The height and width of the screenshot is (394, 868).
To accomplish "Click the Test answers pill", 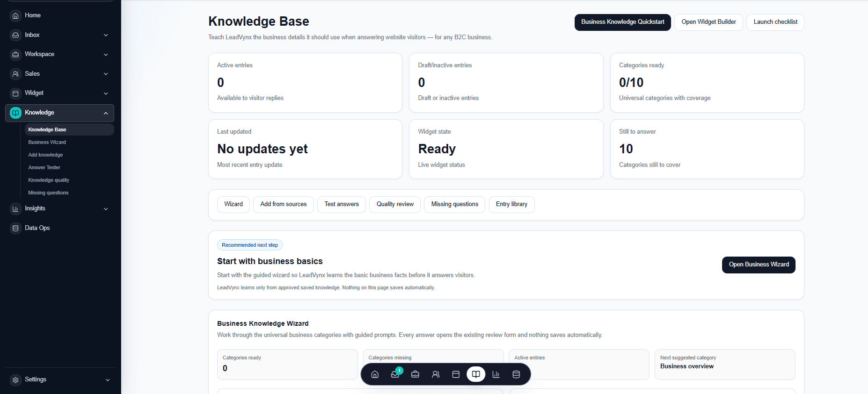I will point(342,204).
